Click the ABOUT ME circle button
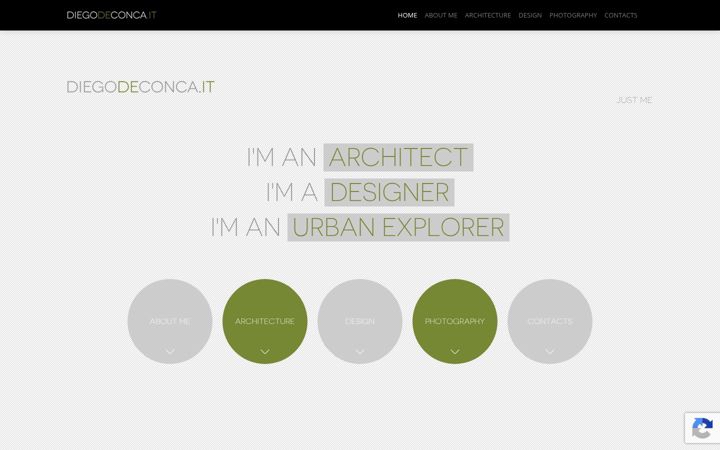This screenshot has height=450, width=720. (170, 321)
